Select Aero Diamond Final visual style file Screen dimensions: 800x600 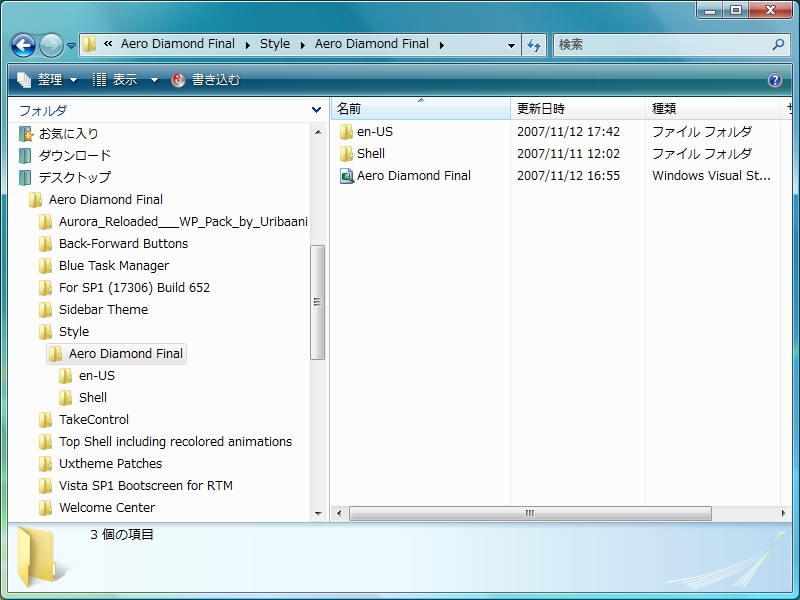coord(405,176)
